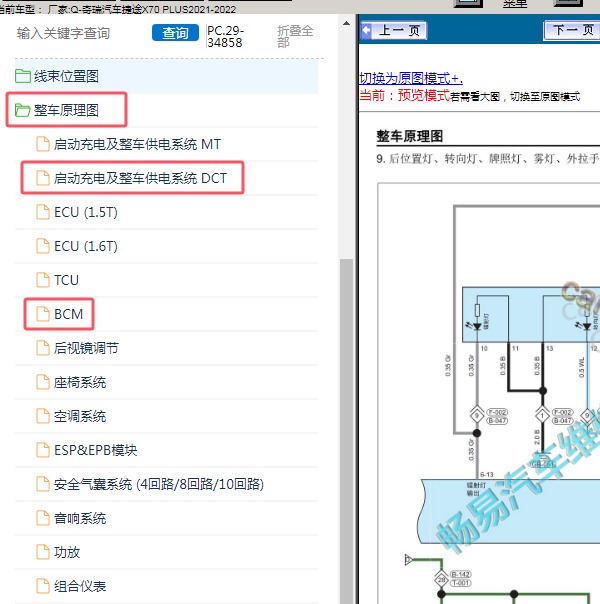The height and width of the screenshot is (604, 600).
Task: Click document icon beside 空调系统
Action: pyautogui.click(x=43, y=416)
